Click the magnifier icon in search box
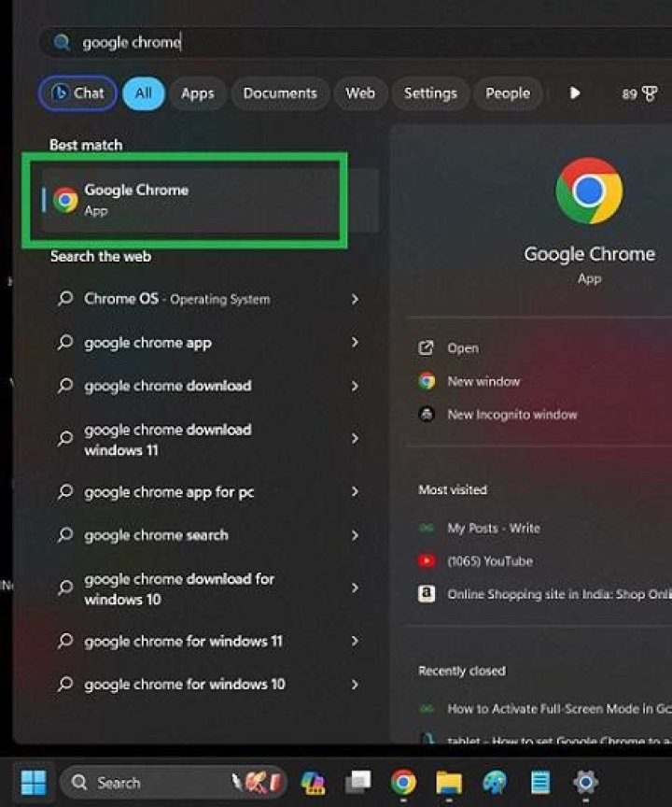The height and width of the screenshot is (807, 672). pyautogui.click(x=62, y=42)
